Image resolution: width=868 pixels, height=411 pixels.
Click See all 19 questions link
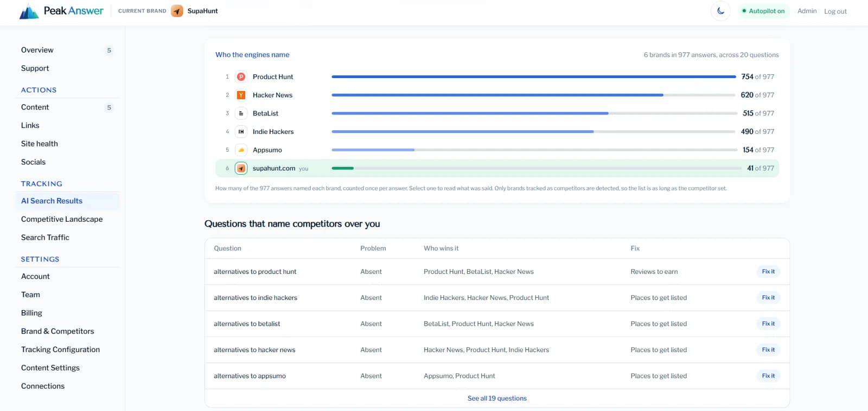(x=497, y=399)
